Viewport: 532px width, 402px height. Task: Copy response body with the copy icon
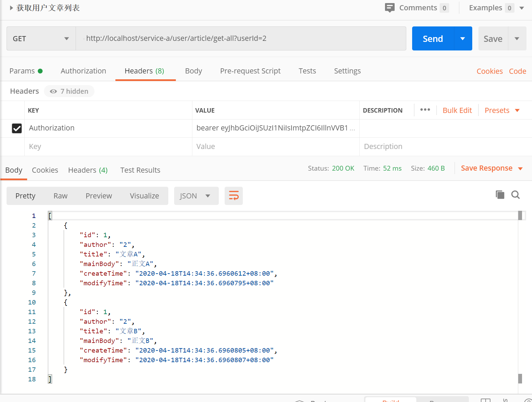500,195
